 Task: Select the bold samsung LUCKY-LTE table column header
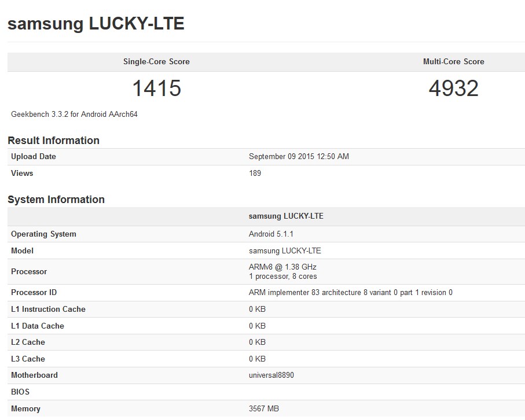(286, 216)
